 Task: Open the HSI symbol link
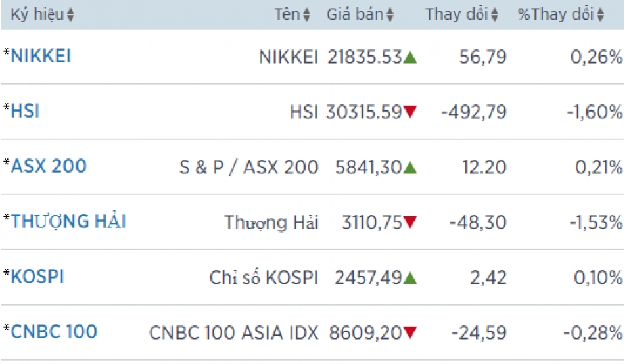click(x=25, y=112)
